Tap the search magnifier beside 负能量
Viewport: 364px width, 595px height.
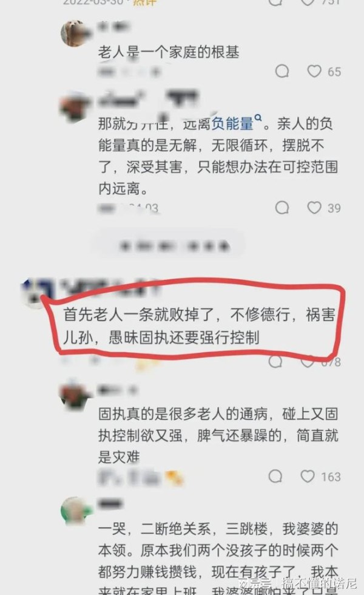tap(258, 118)
